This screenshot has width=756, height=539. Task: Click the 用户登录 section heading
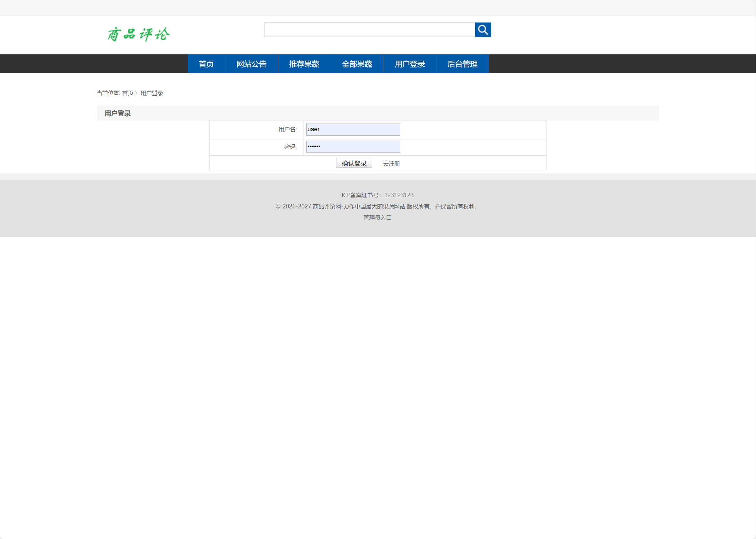[117, 113]
